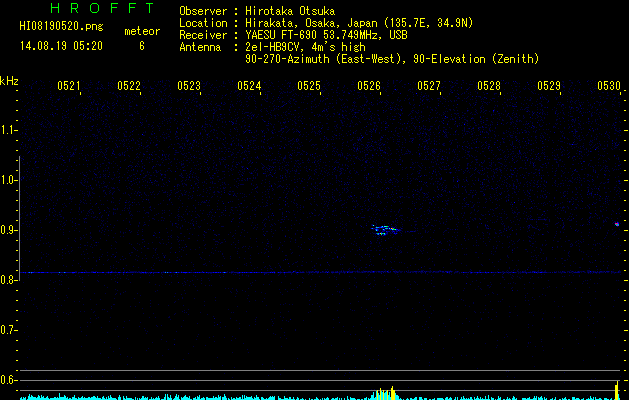Click the 0527 time marker
This screenshot has height=400, width=629.
click(x=429, y=86)
